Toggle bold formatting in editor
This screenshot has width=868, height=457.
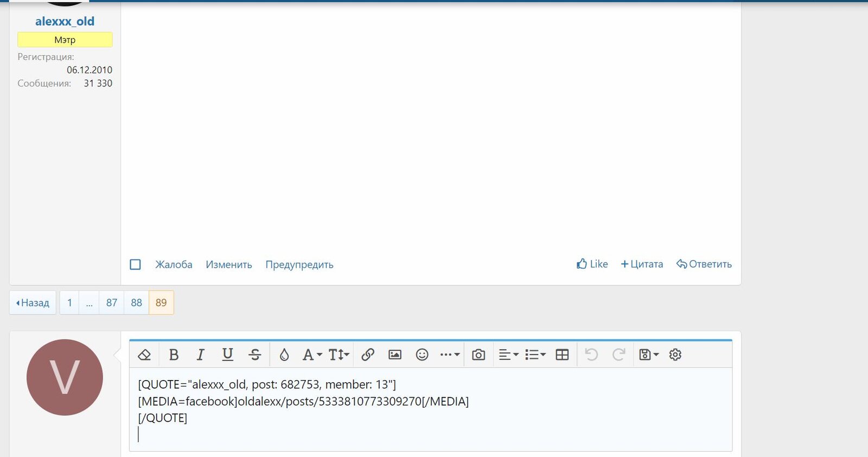tap(174, 355)
